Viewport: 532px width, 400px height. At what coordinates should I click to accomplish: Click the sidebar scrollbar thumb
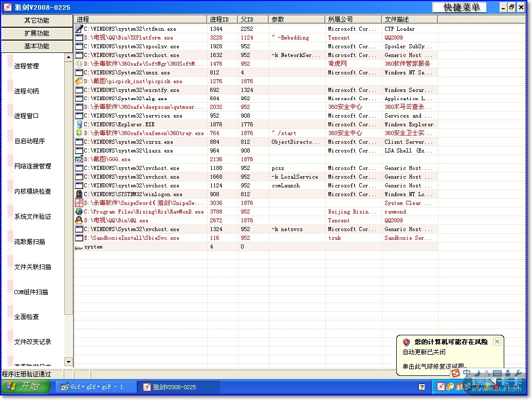(x=68, y=188)
